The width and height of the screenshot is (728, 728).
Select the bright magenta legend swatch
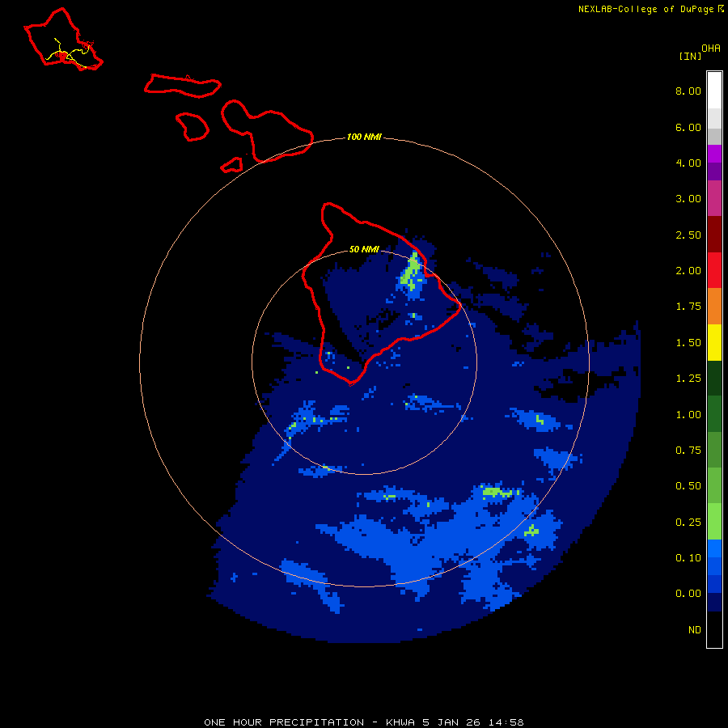click(x=714, y=154)
